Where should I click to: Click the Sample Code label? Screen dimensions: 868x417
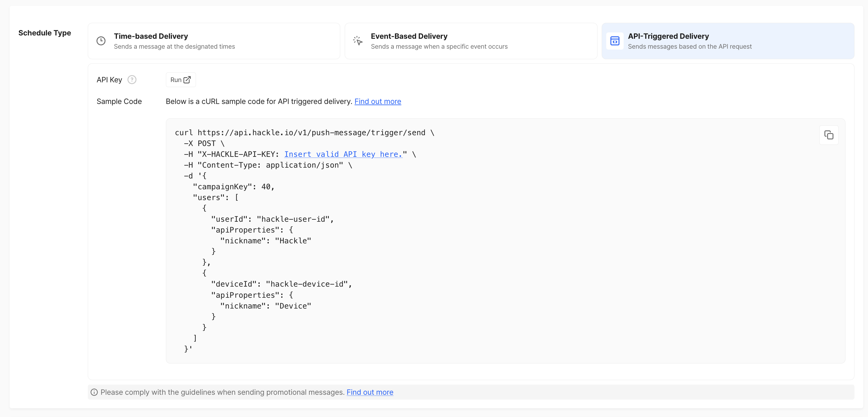119,101
